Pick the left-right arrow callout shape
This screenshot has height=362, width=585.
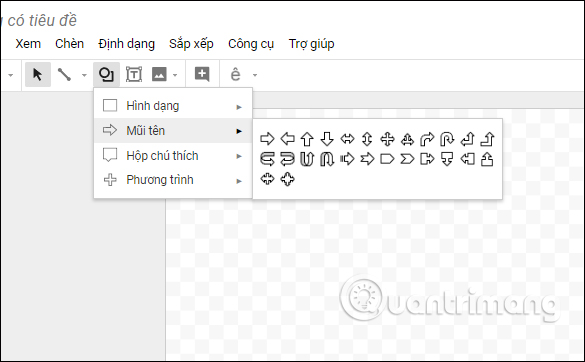coord(267,179)
